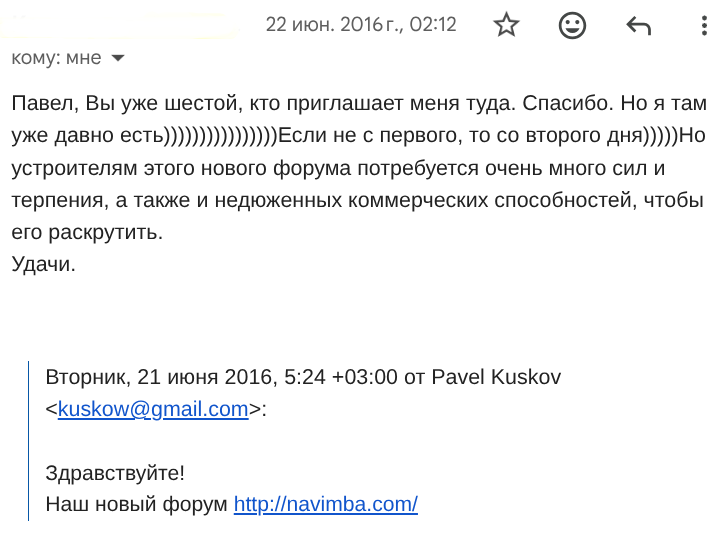Click the name 'Pavel Kuskov' in the quote
720x542 pixels.
496,377
